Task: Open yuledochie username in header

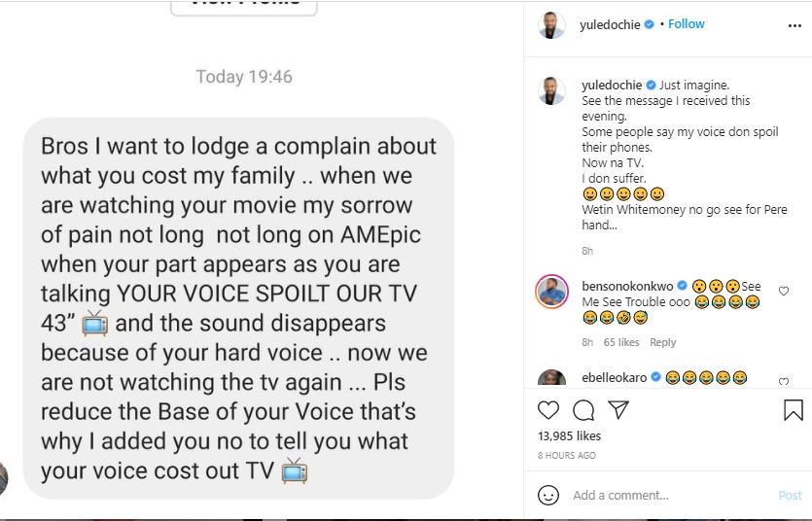Action: (x=610, y=24)
